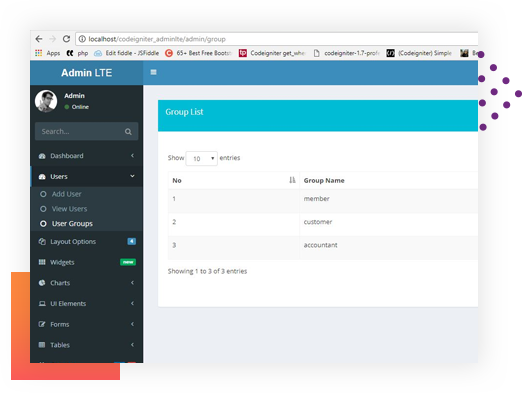The image size is (522, 393).
Task: Expand Charts with its chevron
Action: tap(132, 283)
